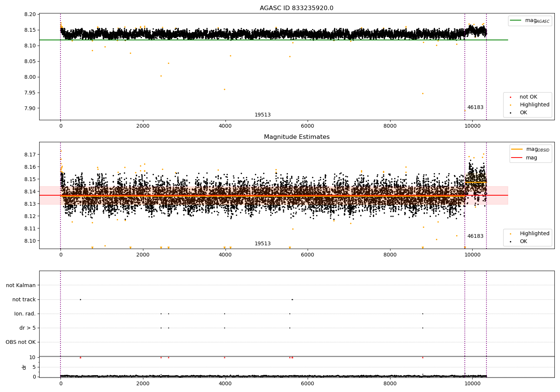Click the 'dr' y-axis label

(x=24, y=367)
